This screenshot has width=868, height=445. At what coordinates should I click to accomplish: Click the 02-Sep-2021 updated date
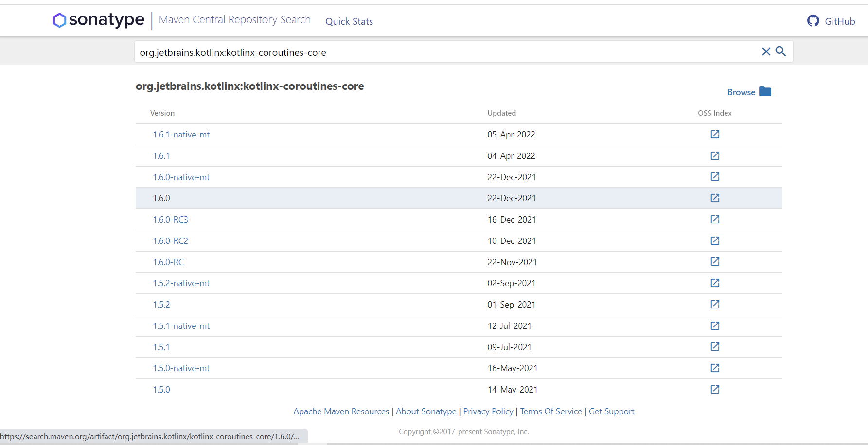click(x=512, y=283)
